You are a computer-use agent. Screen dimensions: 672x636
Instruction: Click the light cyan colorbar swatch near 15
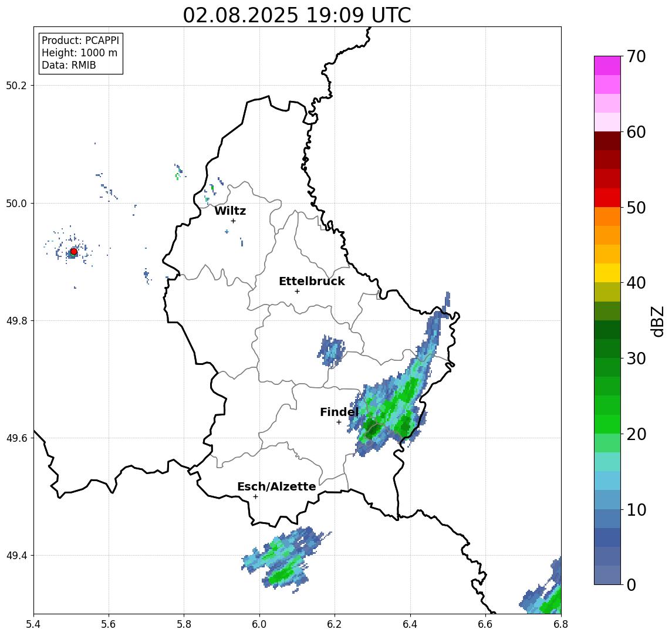[607, 462]
